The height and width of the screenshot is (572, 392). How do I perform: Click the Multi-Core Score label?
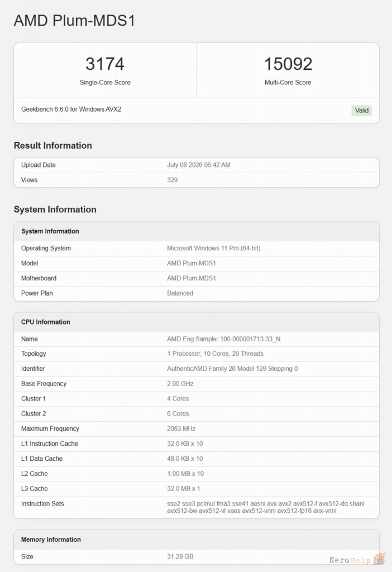pyautogui.click(x=288, y=83)
